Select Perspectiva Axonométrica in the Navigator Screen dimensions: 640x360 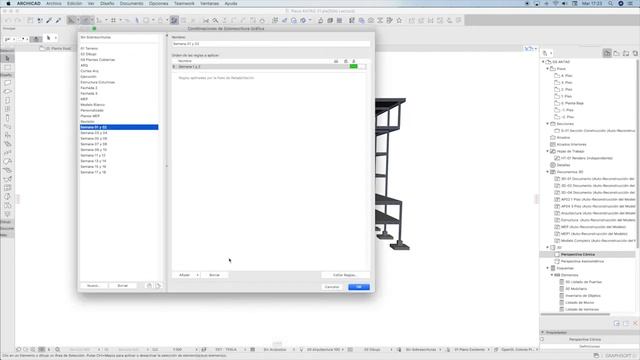pos(582,261)
